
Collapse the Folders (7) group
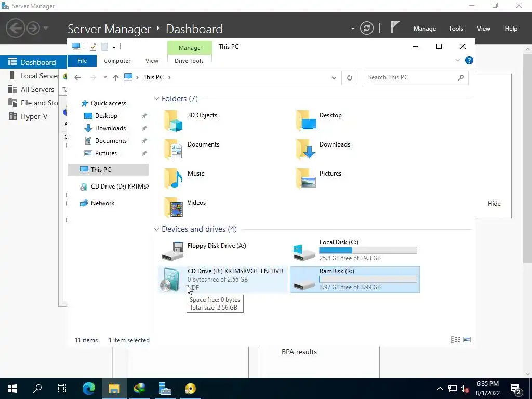point(156,99)
